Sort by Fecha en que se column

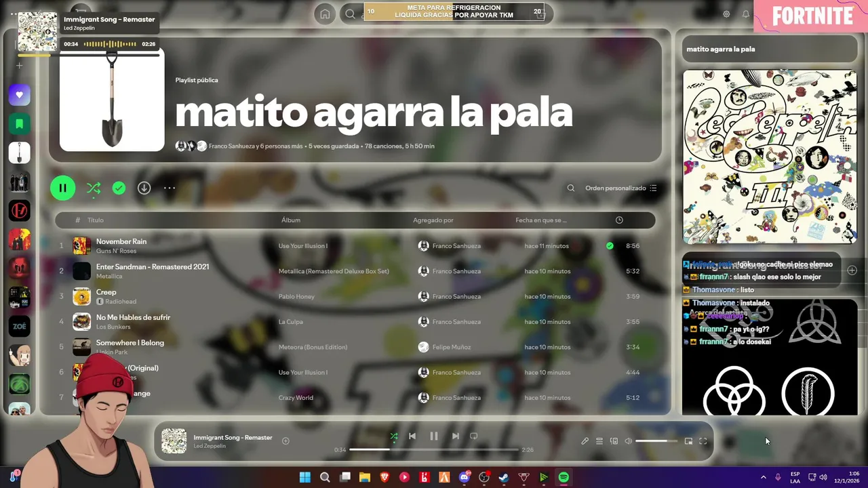pyautogui.click(x=540, y=220)
